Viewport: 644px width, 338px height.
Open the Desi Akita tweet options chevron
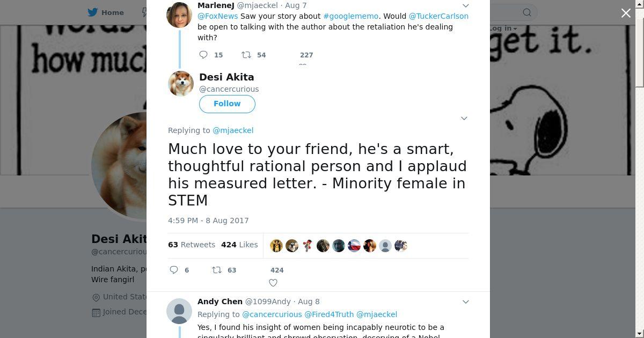[x=464, y=118]
